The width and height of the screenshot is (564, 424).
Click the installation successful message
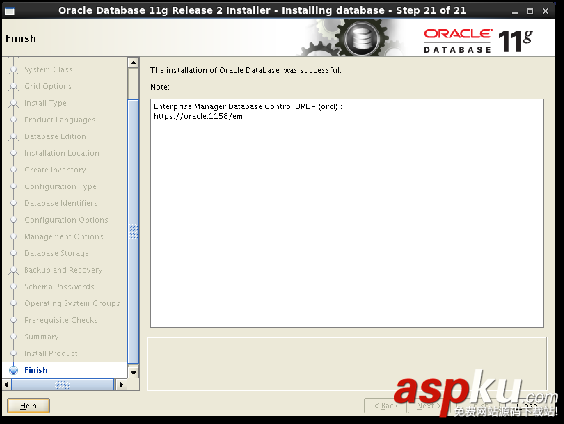click(x=246, y=70)
